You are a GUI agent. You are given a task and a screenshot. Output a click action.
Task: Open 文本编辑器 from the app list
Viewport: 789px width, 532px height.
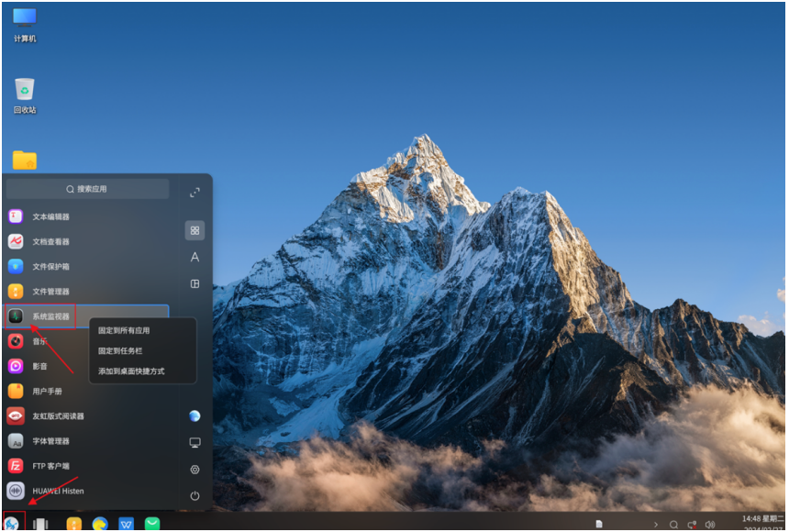pos(50,217)
